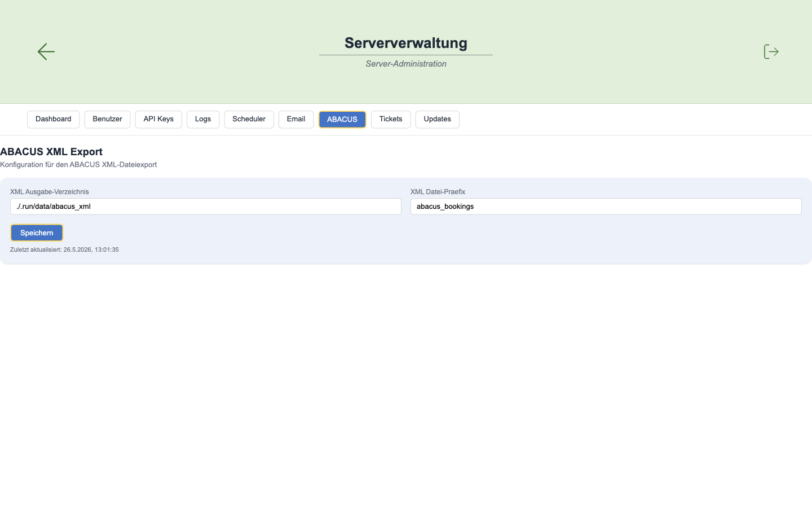This screenshot has height=508, width=812.
Task: Open the Updates tab
Action: point(438,119)
